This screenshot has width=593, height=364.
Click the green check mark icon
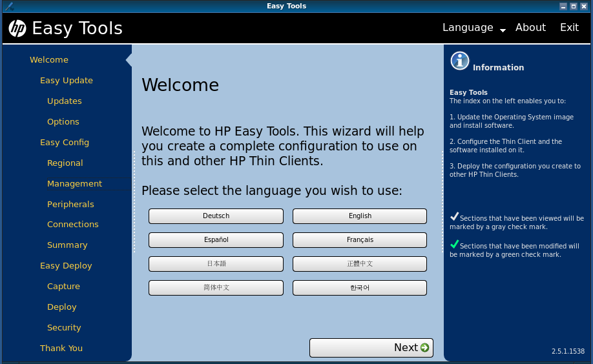(454, 244)
